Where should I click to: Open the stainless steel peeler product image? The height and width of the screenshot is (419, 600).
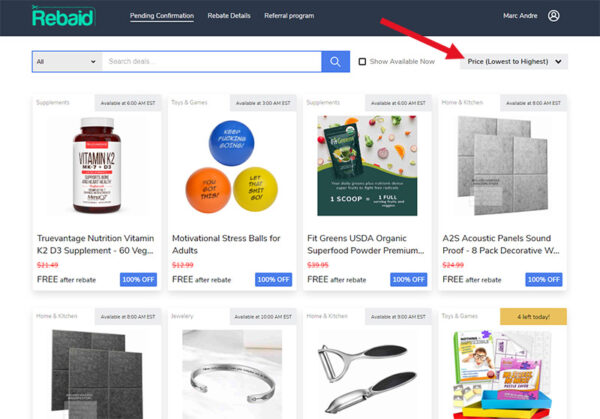tap(367, 377)
